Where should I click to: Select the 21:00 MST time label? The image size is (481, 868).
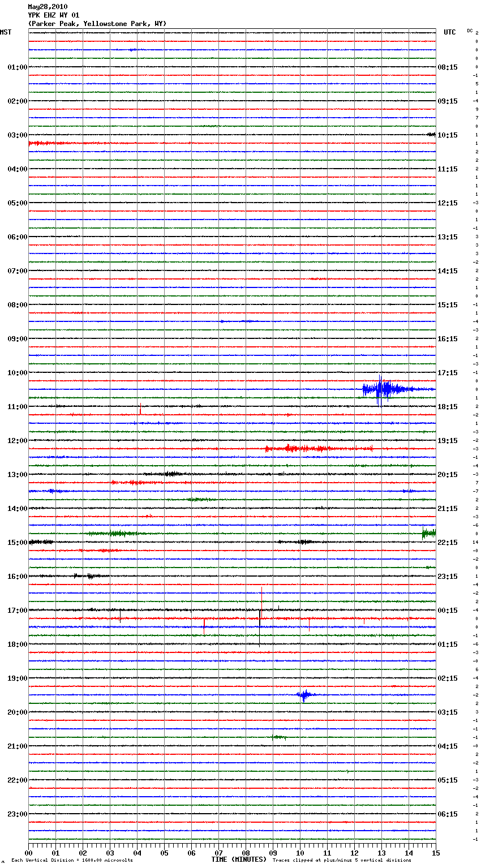pyautogui.click(x=18, y=746)
